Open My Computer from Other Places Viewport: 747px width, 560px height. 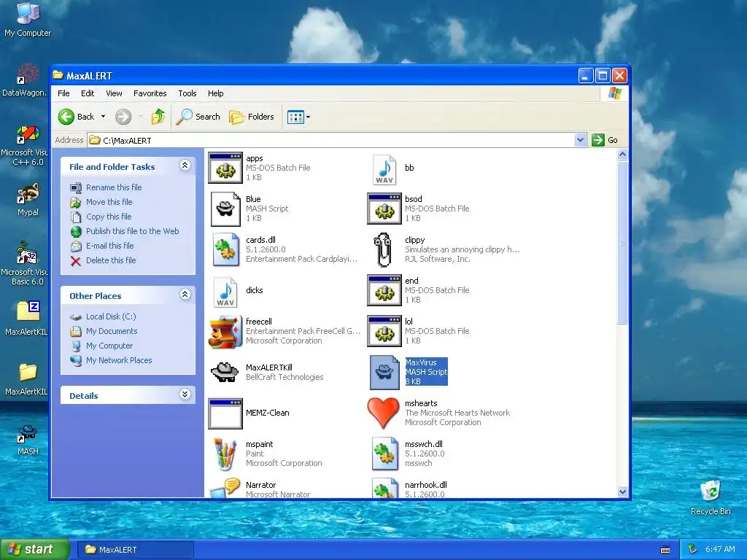coord(109,346)
